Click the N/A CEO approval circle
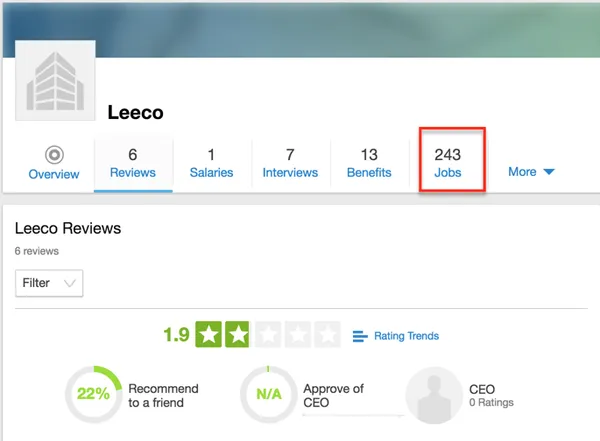The width and height of the screenshot is (600, 441). coord(268,394)
